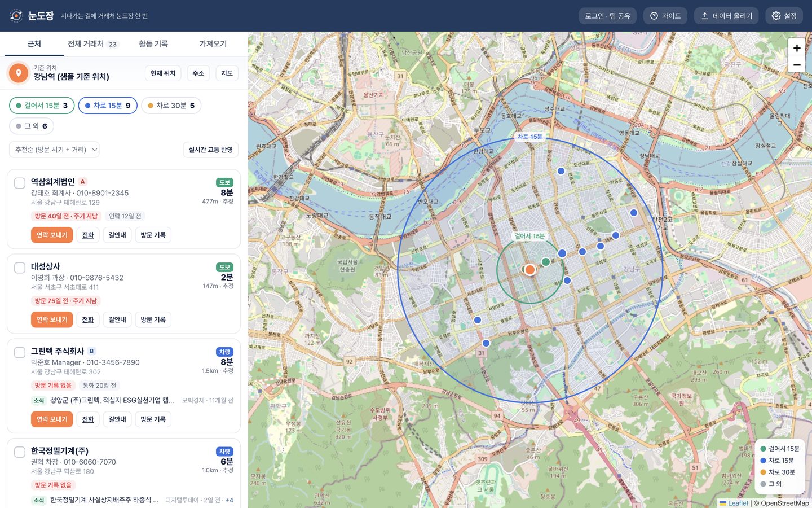Click the 통화 20일 전 tag
812x508 pixels.
coord(99,386)
